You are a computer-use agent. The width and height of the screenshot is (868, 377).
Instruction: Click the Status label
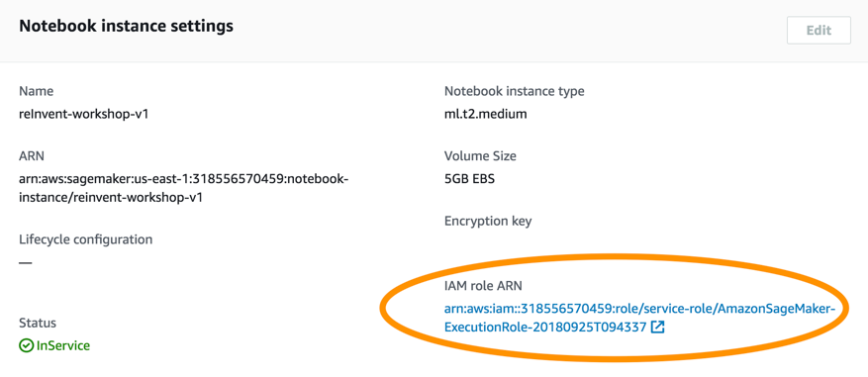(38, 323)
